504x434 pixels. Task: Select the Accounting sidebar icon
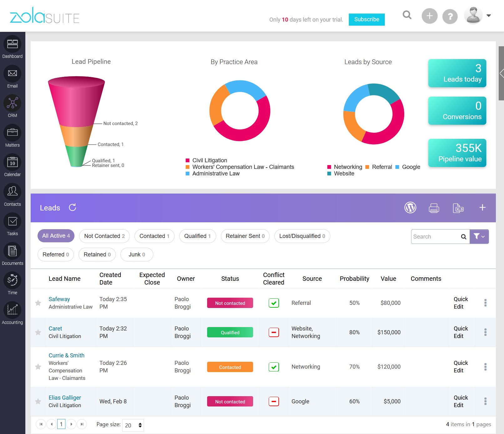[12, 312]
